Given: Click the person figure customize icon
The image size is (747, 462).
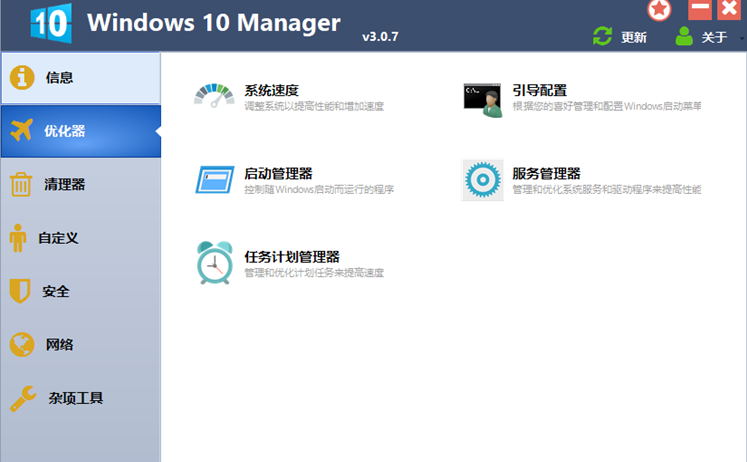Looking at the screenshot, I should (x=18, y=238).
